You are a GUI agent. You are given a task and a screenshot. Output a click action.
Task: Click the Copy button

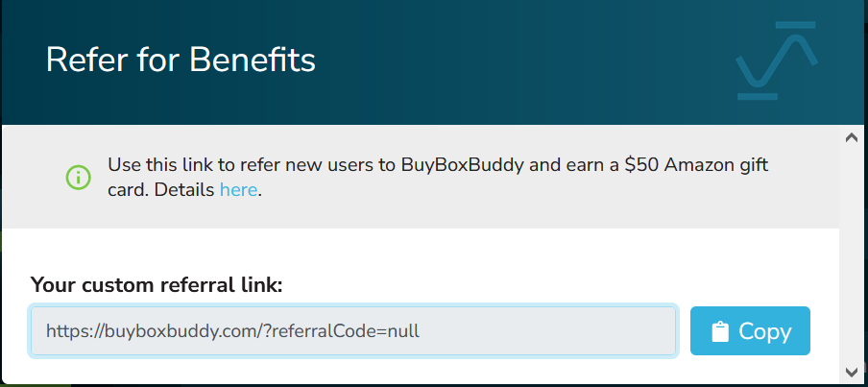point(750,330)
